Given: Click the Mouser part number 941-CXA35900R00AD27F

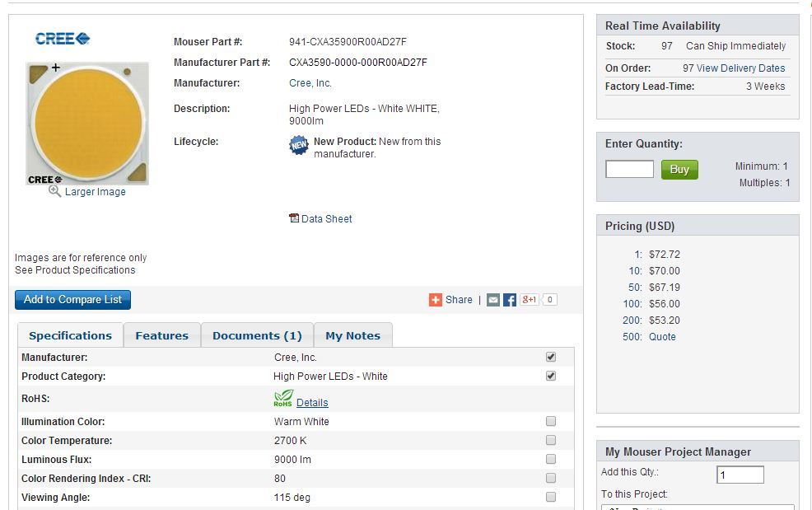Looking at the screenshot, I should point(348,41).
